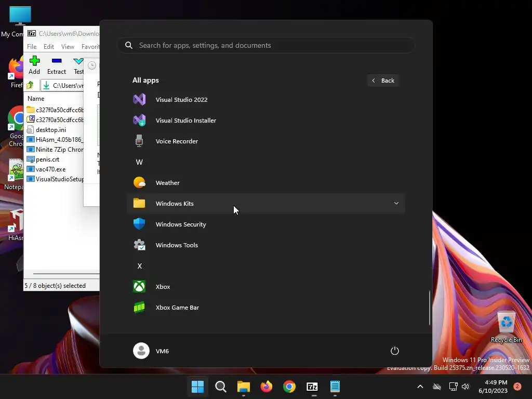Open Google Chrome from the taskbar
Screen dimensions: 532x399
(289, 387)
